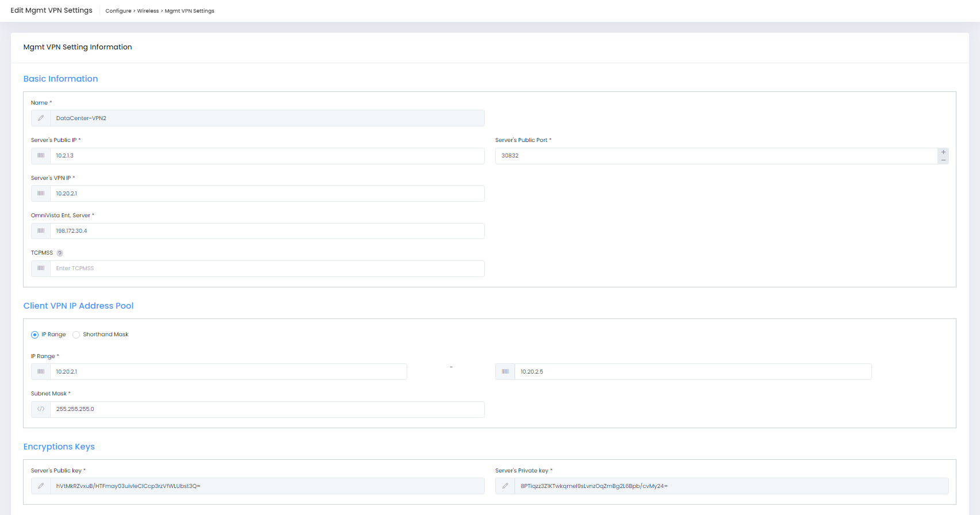Screen dimensions: 980x515
Task: Click the IP Range end address 10.20.2.5
Action: point(692,372)
